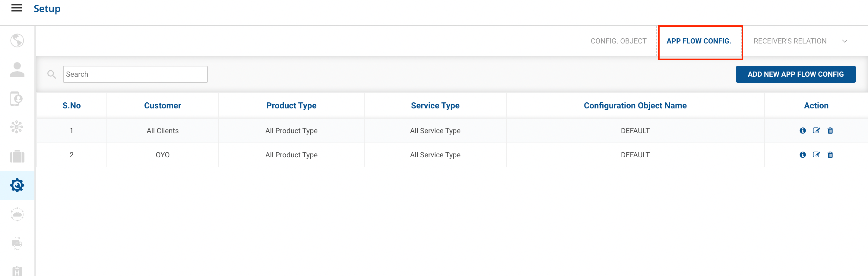Open the delivery truck sidebar icon
Screen dimensions: 868x276
(x=17, y=243)
